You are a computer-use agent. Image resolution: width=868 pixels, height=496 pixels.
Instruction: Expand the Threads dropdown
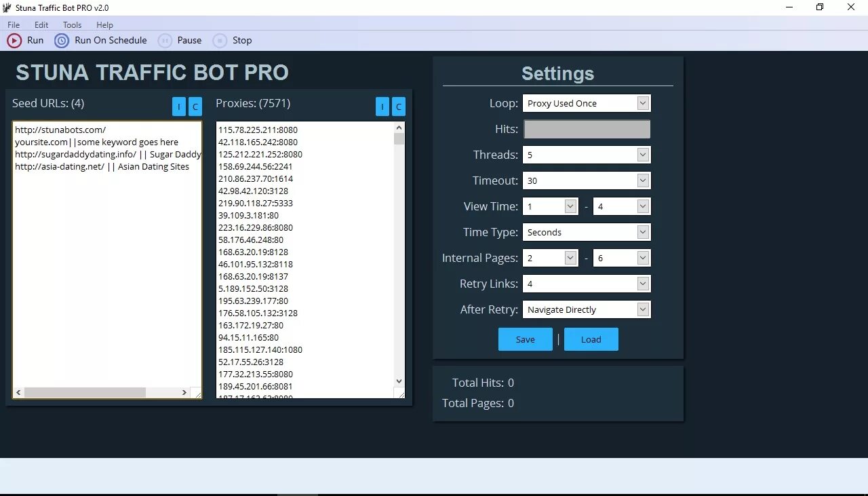pos(644,155)
